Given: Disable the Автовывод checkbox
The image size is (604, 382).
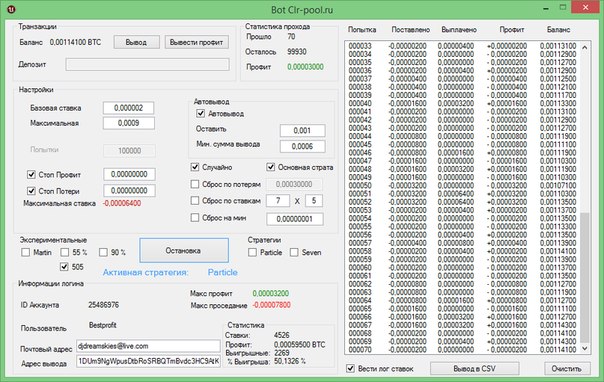Looking at the screenshot, I should coord(200,113).
